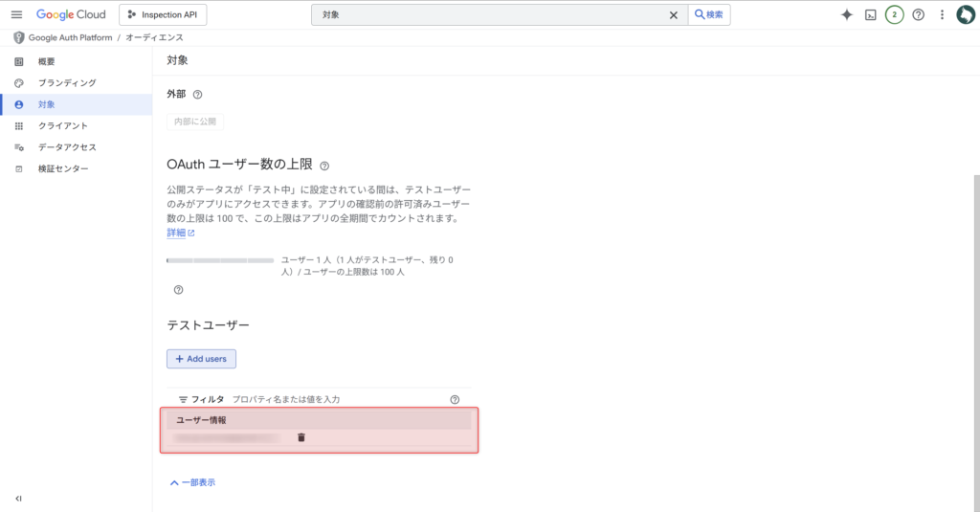980x512 pixels.
Task: Open the main navigation hamburger menu
Action: (16, 14)
